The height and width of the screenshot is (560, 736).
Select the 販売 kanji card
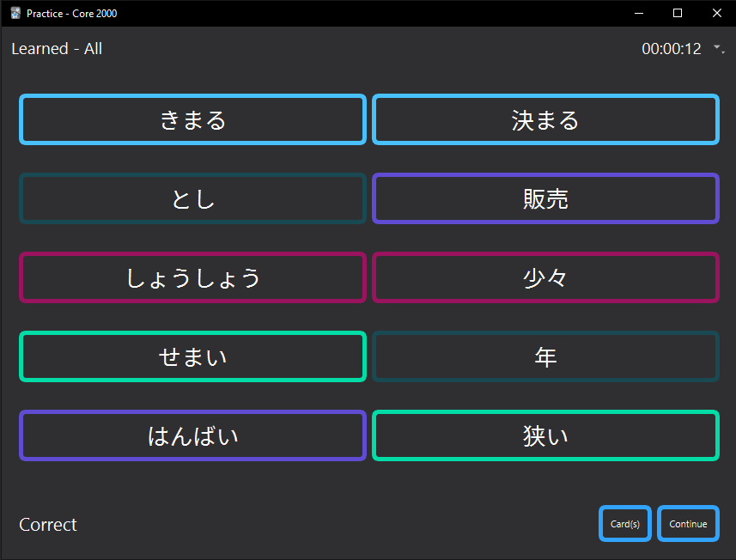point(545,198)
